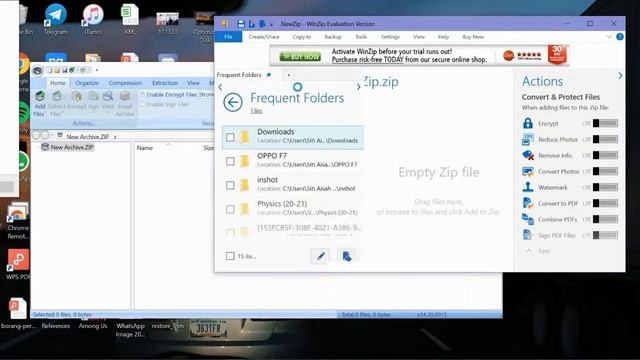Open the Create/Share tab
Image resolution: width=640 pixels, height=360 pixels.
pyautogui.click(x=264, y=37)
